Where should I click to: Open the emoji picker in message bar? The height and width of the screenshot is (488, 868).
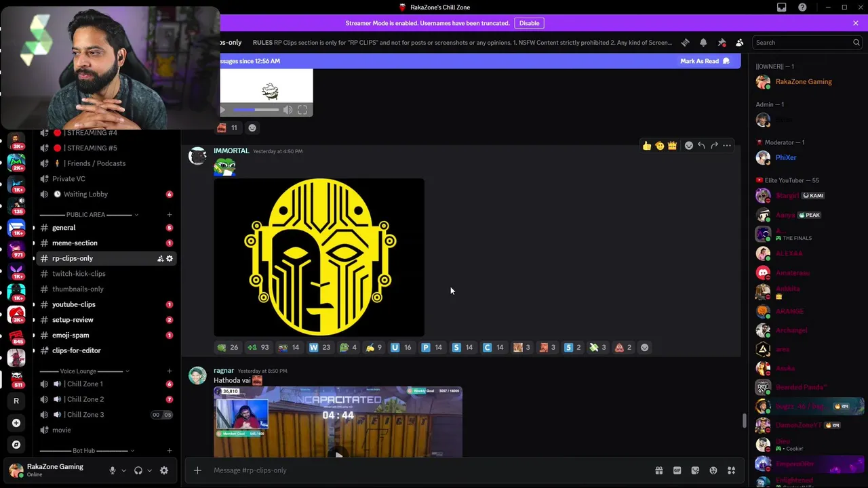[713, 470]
